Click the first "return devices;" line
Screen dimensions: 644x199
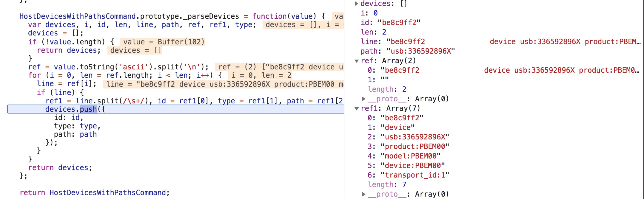[69, 50]
